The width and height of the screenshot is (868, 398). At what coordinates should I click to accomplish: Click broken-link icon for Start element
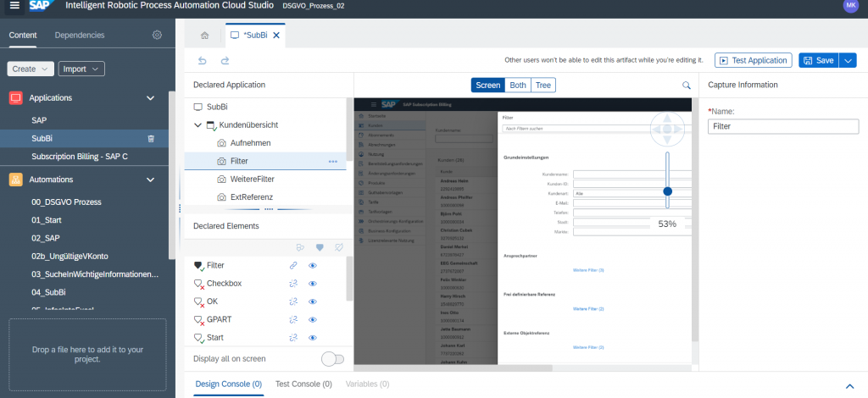click(293, 338)
